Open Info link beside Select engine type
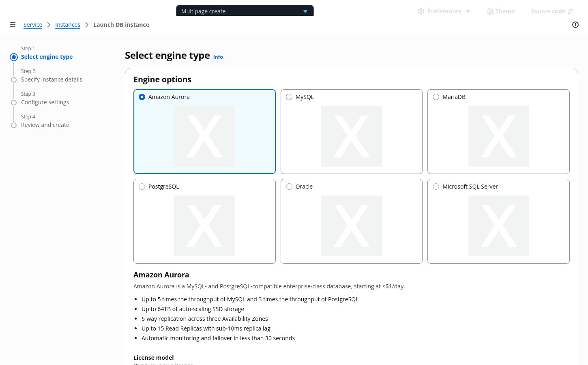Screen dimensions: 588x365 (218, 57)
